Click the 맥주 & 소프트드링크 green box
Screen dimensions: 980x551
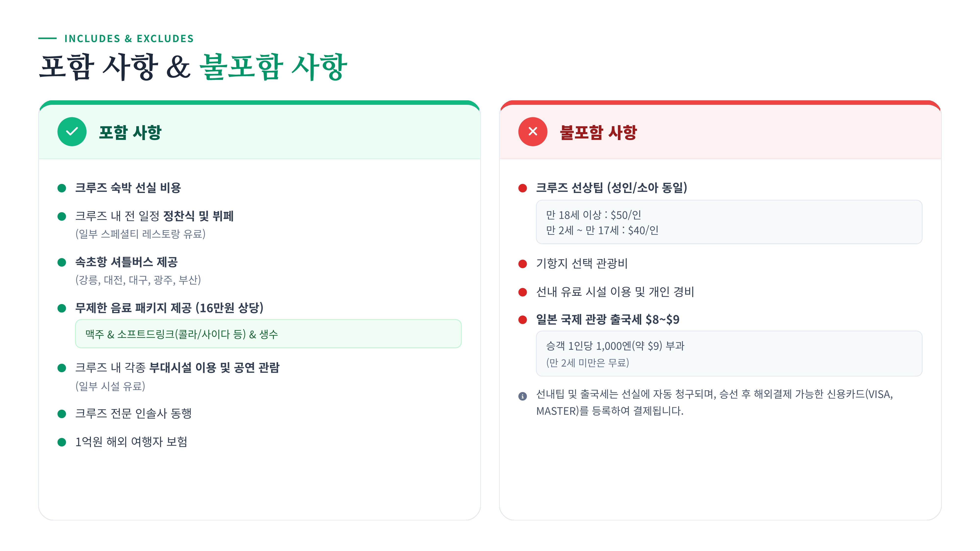click(268, 334)
